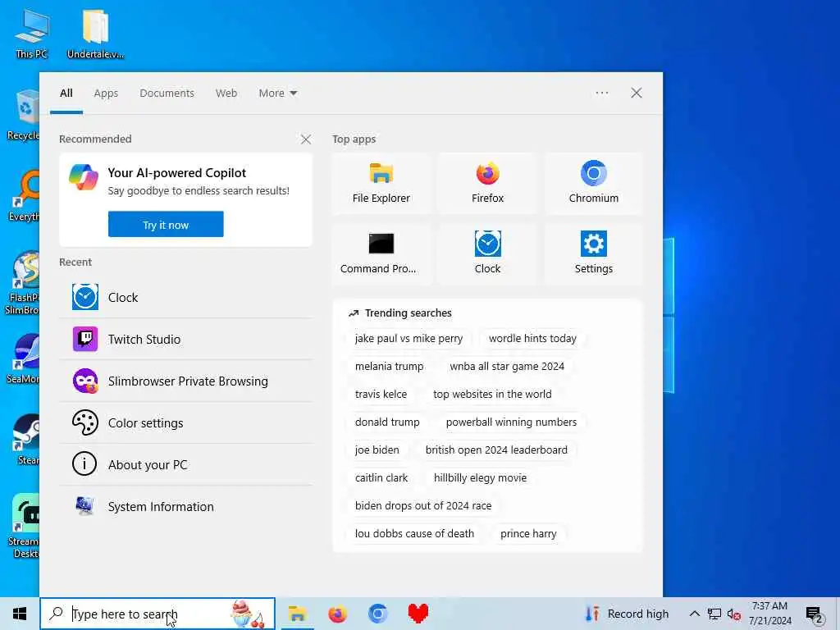Show hidden system tray icons
The image size is (840, 630).
click(694, 614)
